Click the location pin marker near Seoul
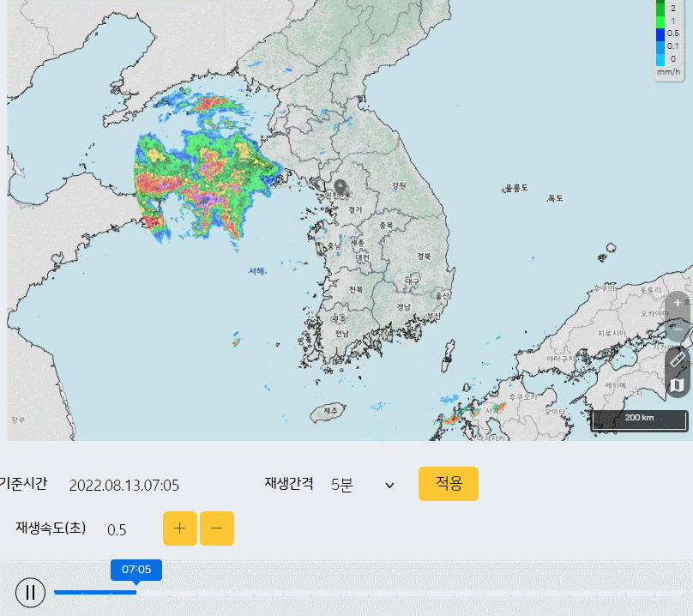Screen dimensions: 693x616 coord(340,189)
